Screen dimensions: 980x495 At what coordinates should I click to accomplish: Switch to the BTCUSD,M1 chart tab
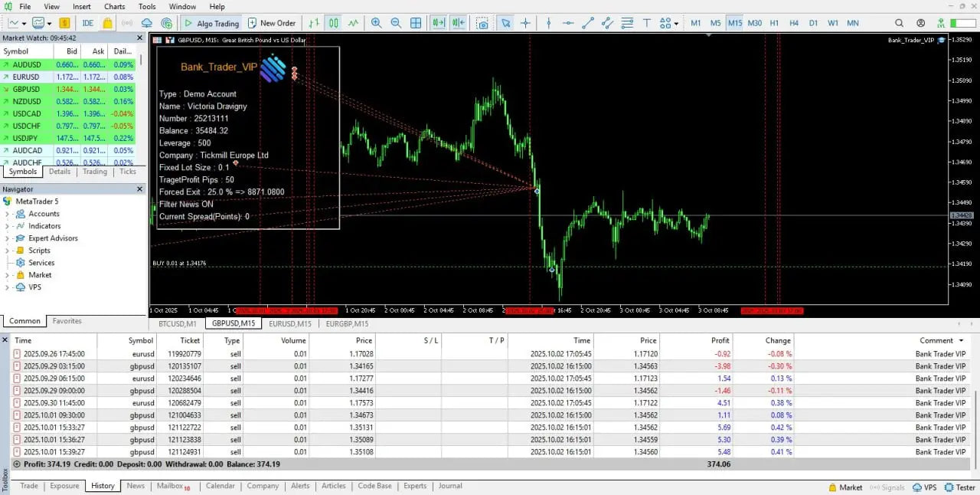(x=178, y=324)
